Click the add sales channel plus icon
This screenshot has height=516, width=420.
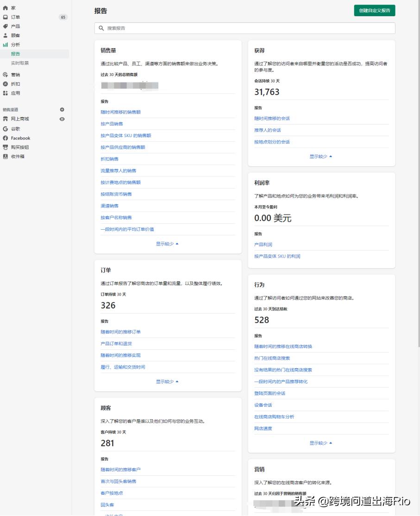62,110
